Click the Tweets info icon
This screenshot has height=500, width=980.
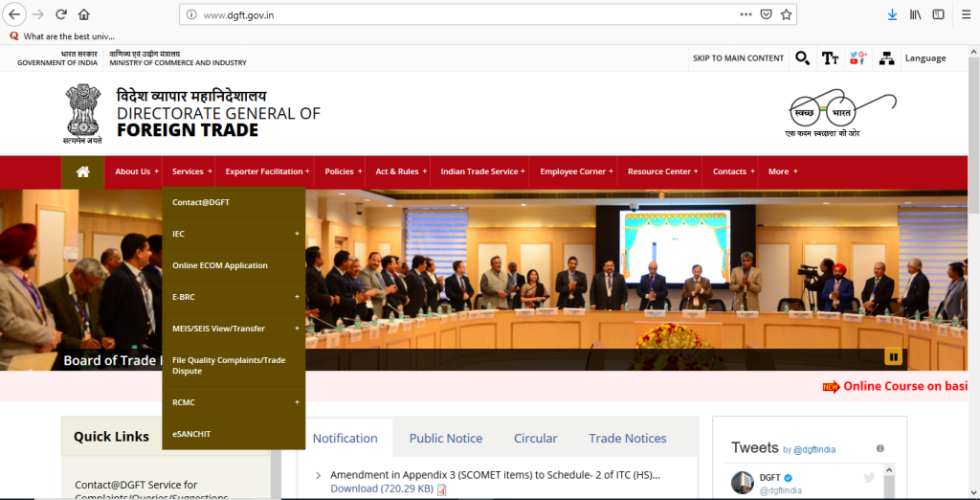(x=880, y=448)
